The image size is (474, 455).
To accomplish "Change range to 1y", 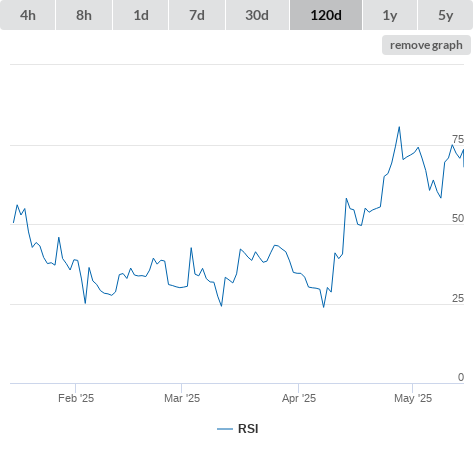I will (390, 15).
